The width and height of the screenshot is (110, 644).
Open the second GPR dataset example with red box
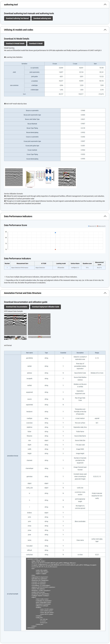[x=39, y=324]
